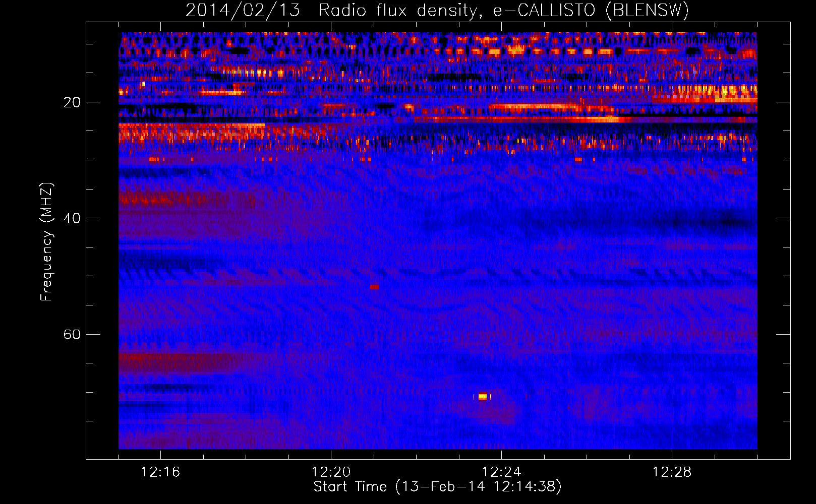The height and width of the screenshot is (504, 816).
Task: Click the 20 frequency tick label
Action: pyautogui.click(x=72, y=102)
